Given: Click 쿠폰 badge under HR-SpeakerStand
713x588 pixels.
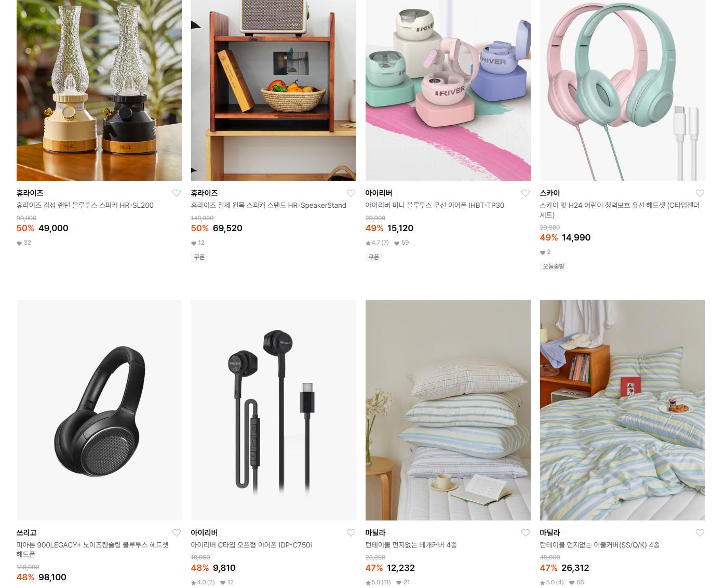Looking at the screenshot, I should (x=199, y=257).
